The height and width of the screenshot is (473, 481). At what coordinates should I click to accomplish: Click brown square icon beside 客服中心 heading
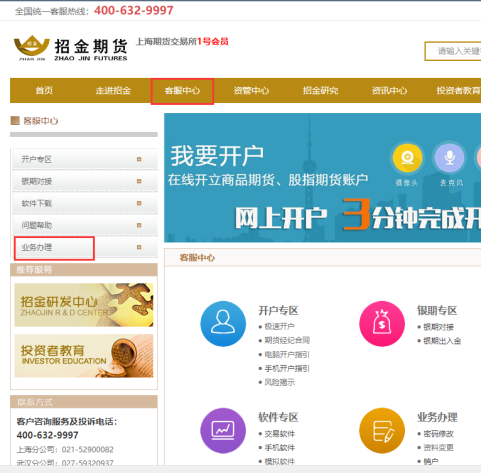pos(15,121)
